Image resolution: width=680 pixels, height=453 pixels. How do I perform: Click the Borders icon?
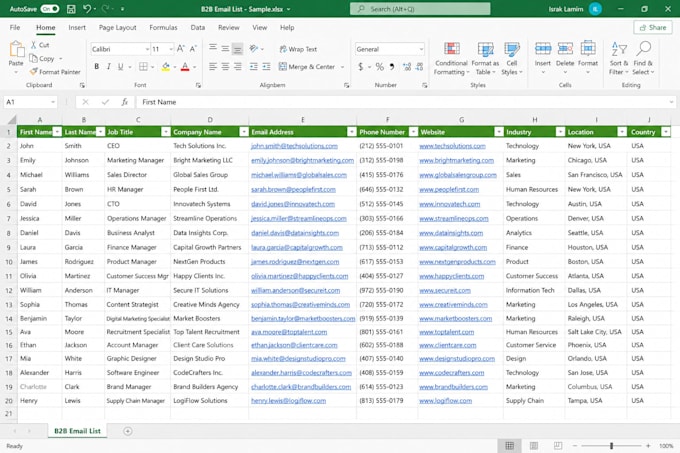click(x=143, y=66)
